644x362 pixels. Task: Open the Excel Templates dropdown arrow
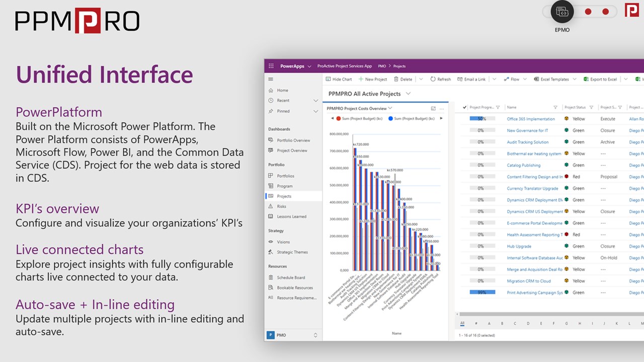[x=575, y=79]
